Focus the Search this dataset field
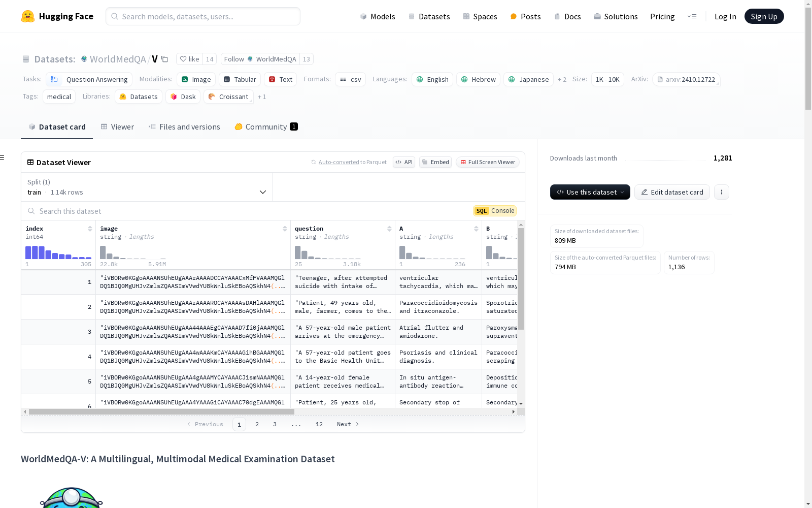812x508 pixels. [247, 211]
